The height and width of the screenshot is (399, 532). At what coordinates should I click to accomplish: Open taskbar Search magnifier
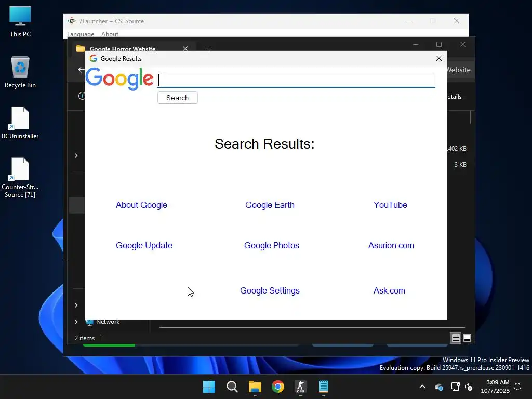point(232,387)
